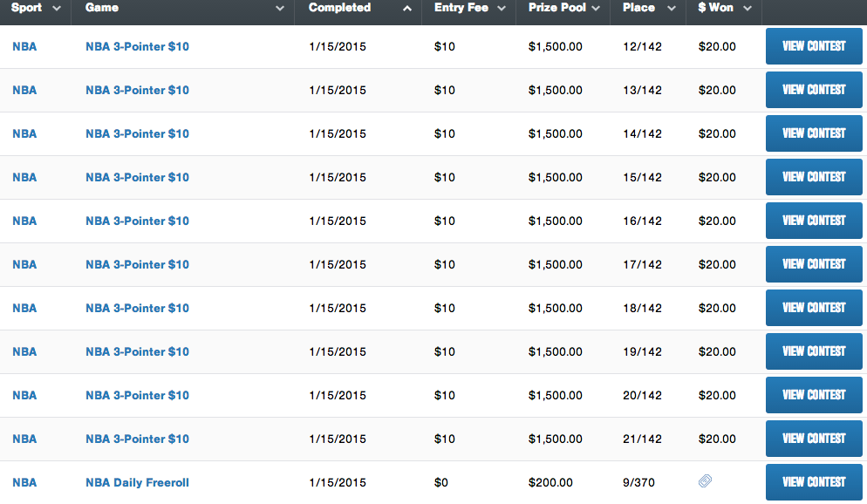This screenshot has width=867, height=504.
Task: View contest for 12/142 place entry
Action: (814, 46)
